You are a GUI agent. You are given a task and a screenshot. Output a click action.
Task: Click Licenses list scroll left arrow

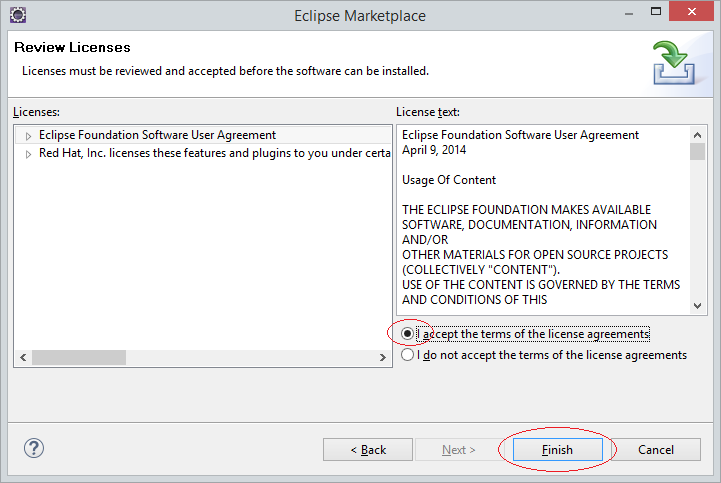(x=23, y=357)
